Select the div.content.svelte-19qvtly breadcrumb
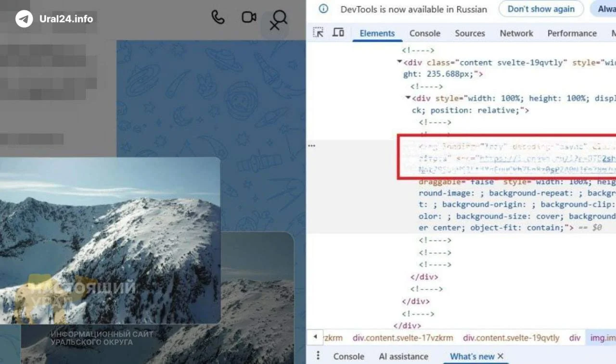The image size is (616, 364). coord(511,338)
